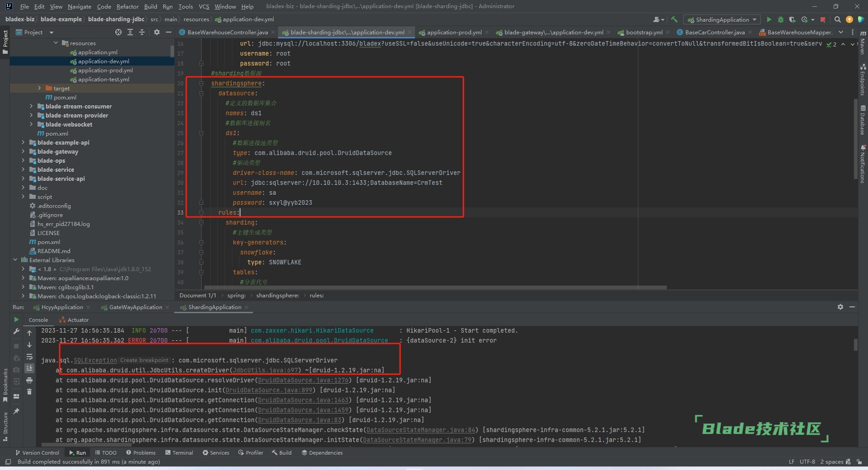Open the Endpoints tool window
The image size is (868, 470).
863,80
